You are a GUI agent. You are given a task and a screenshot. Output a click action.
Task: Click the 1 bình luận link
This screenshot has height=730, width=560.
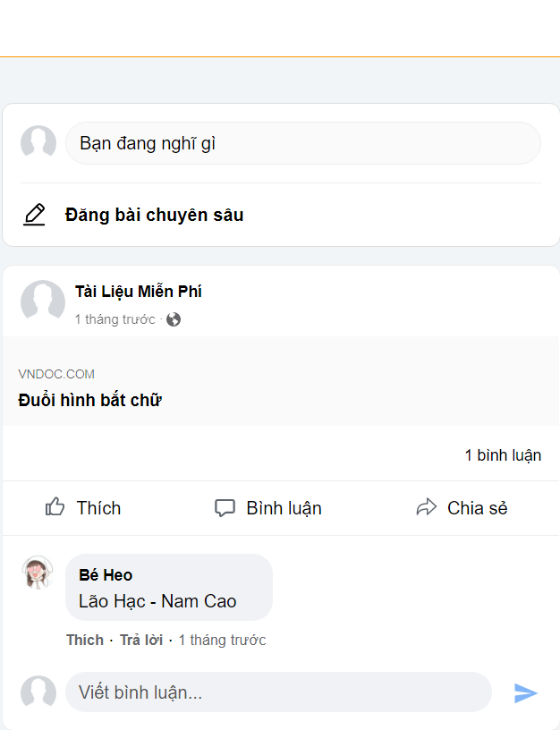point(502,454)
